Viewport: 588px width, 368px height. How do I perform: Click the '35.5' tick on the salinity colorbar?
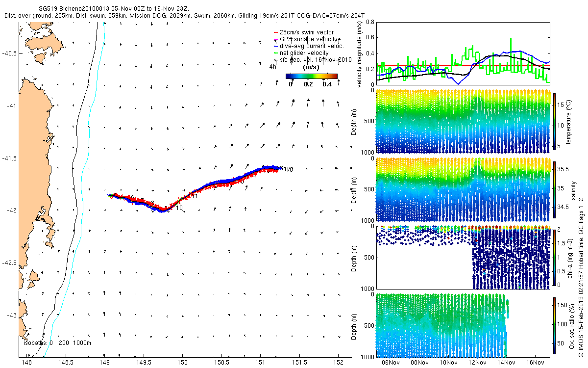563,169
